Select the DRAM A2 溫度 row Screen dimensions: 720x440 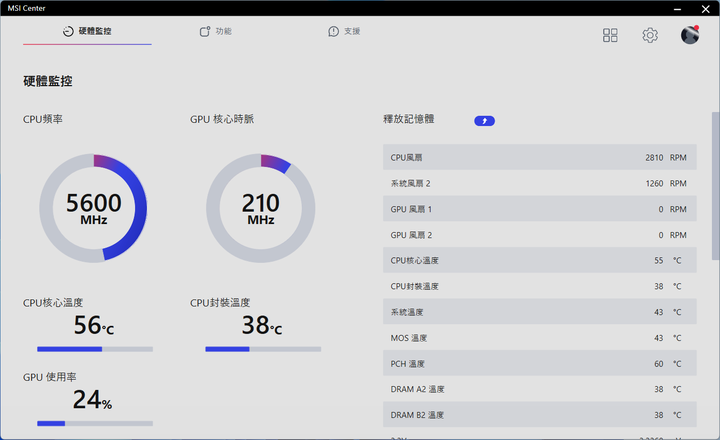tap(540, 389)
